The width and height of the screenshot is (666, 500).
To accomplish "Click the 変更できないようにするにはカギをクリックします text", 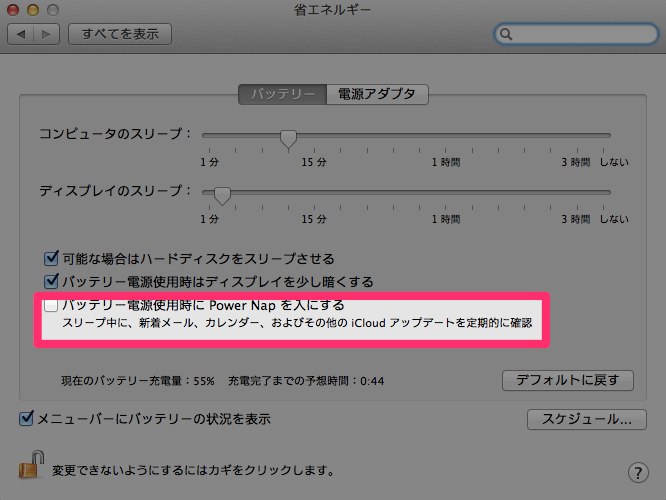I will (x=193, y=470).
